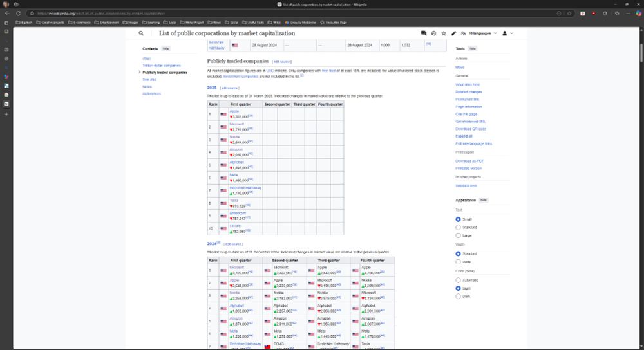Select Wide page width

click(x=458, y=262)
